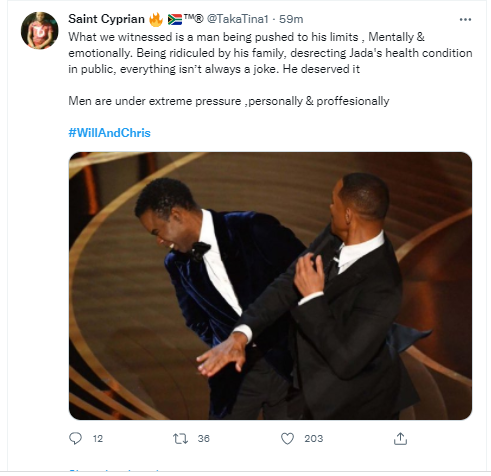Click the 'Men are under extreme pressure' line

229,101
